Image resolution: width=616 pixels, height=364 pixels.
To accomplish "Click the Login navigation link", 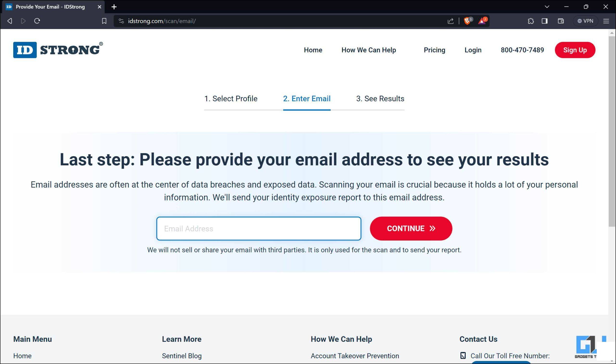I will click(x=473, y=50).
